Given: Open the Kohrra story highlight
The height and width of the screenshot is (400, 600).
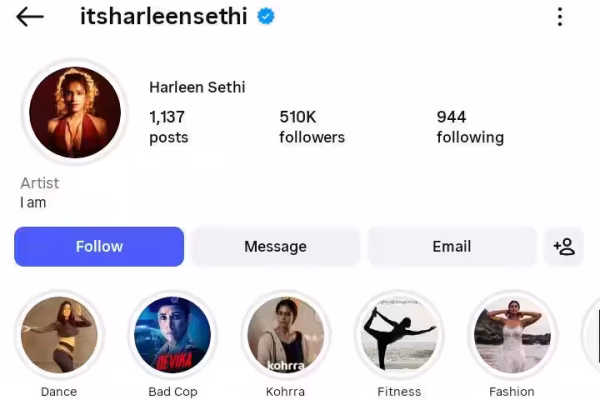Looking at the screenshot, I should (286, 335).
